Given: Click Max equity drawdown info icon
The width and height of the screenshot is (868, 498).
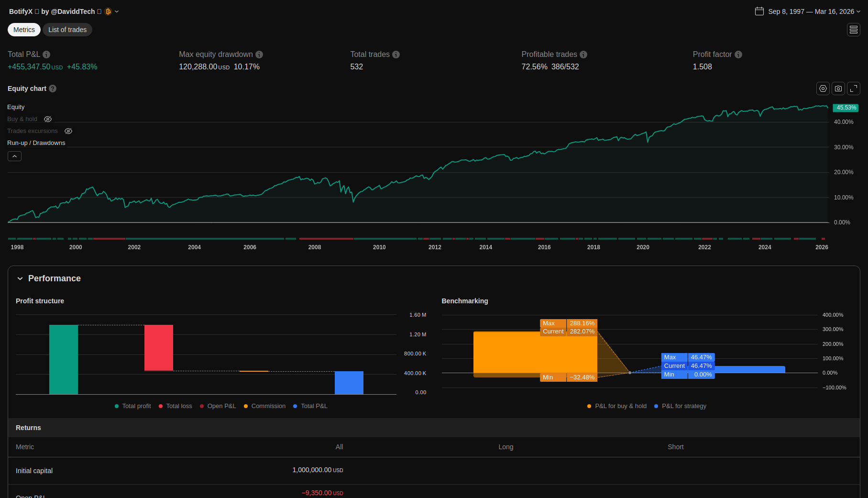Looking at the screenshot, I should click(259, 55).
